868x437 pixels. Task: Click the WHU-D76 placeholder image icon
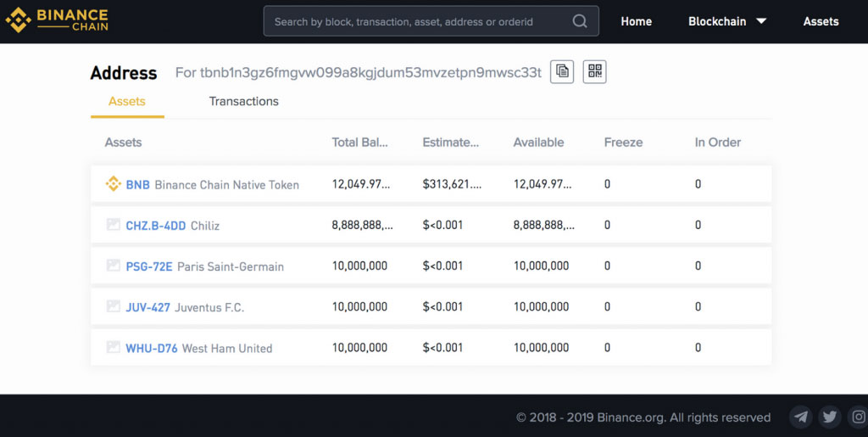(x=114, y=347)
